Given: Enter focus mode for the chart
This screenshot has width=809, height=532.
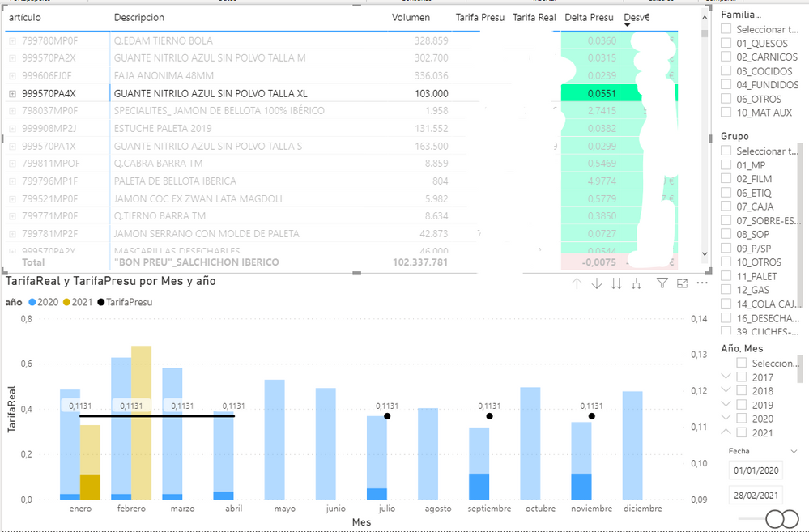Looking at the screenshot, I should (682, 283).
